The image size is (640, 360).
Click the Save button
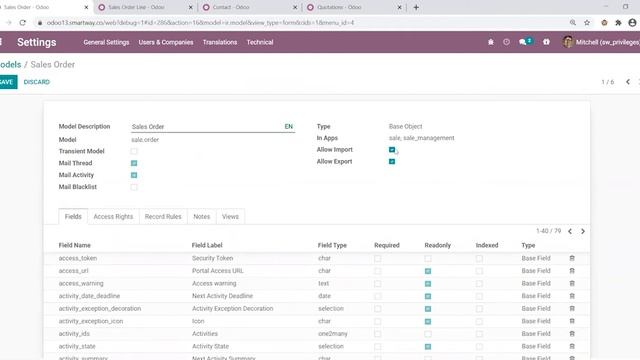(x=8, y=82)
